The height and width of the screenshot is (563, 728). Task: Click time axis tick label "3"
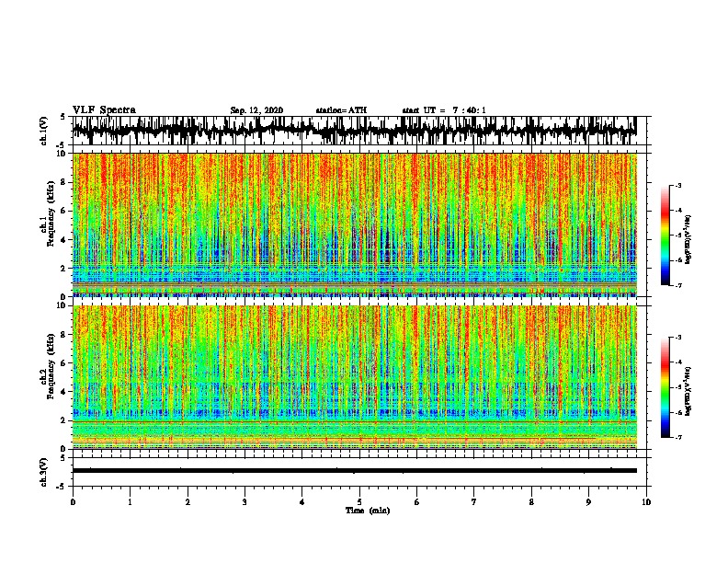[245, 502]
